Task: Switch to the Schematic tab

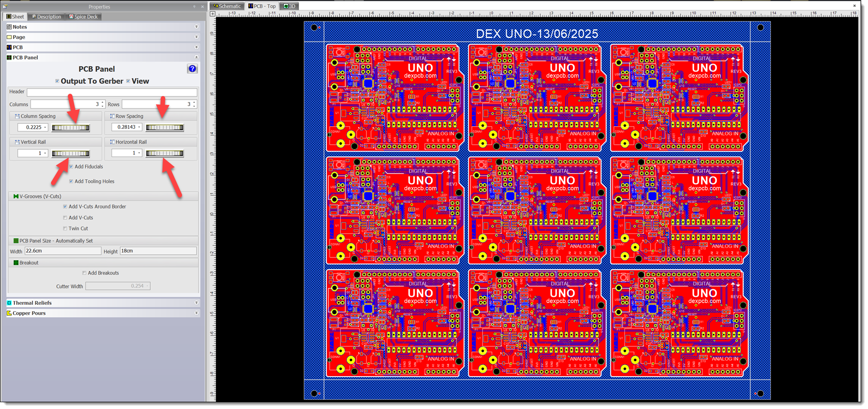Action: click(x=227, y=6)
